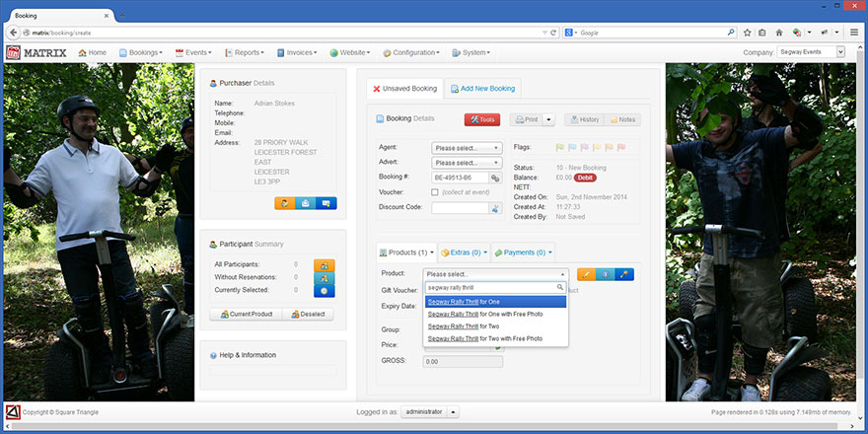This screenshot has width=868, height=434.
Task: Click the blue Currently Selected icon button
Action: (x=325, y=291)
